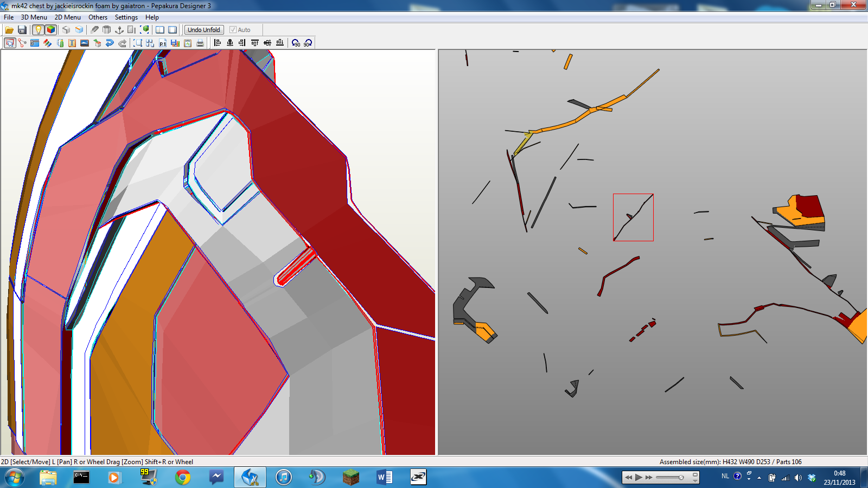Image resolution: width=868 pixels, height=488 pixels.
Task: Show hidden tray icons arrow
Action: [x=759, y=478]
